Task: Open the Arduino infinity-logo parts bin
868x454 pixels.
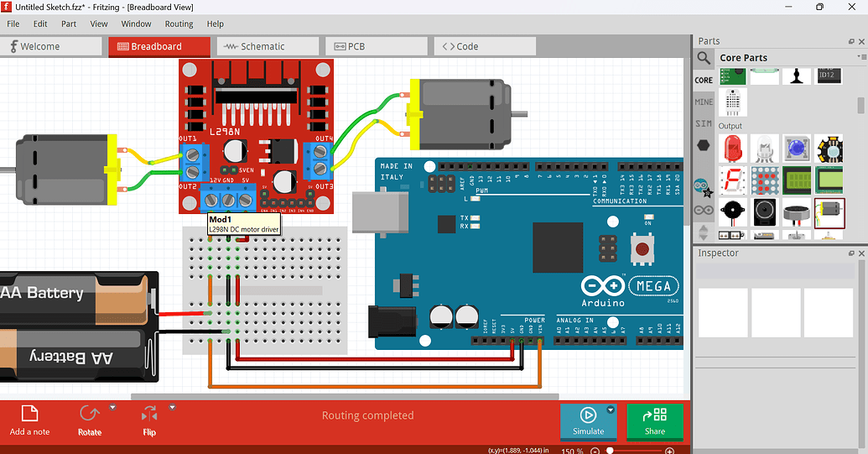Action: [x=704, y=211]
